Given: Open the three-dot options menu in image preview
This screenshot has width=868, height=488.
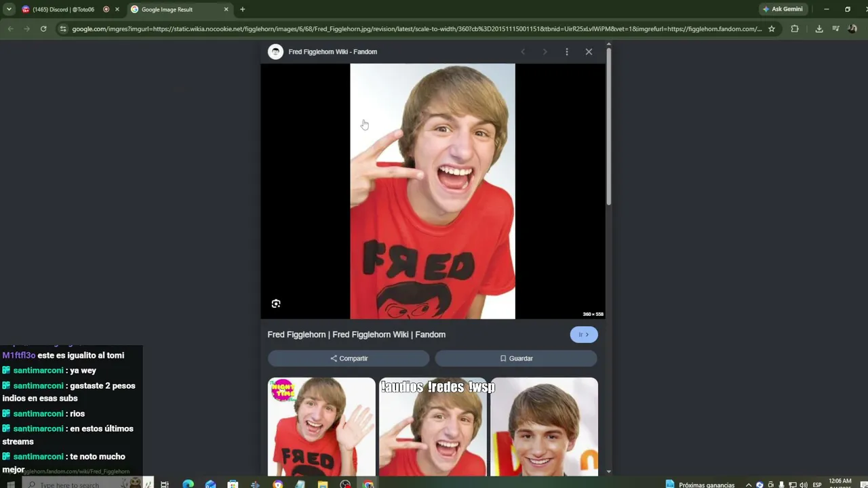Looking at the screenshot, I should click(567, 52).
